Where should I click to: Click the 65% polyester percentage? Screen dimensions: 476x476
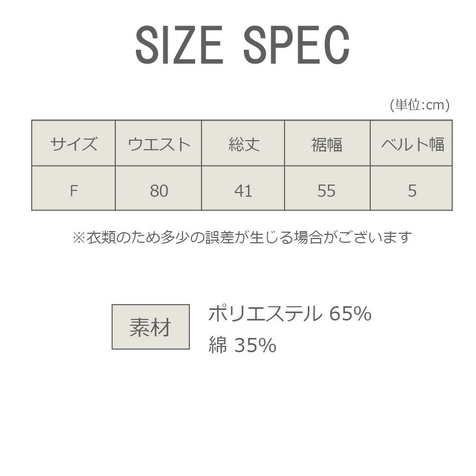click(350, 314)
